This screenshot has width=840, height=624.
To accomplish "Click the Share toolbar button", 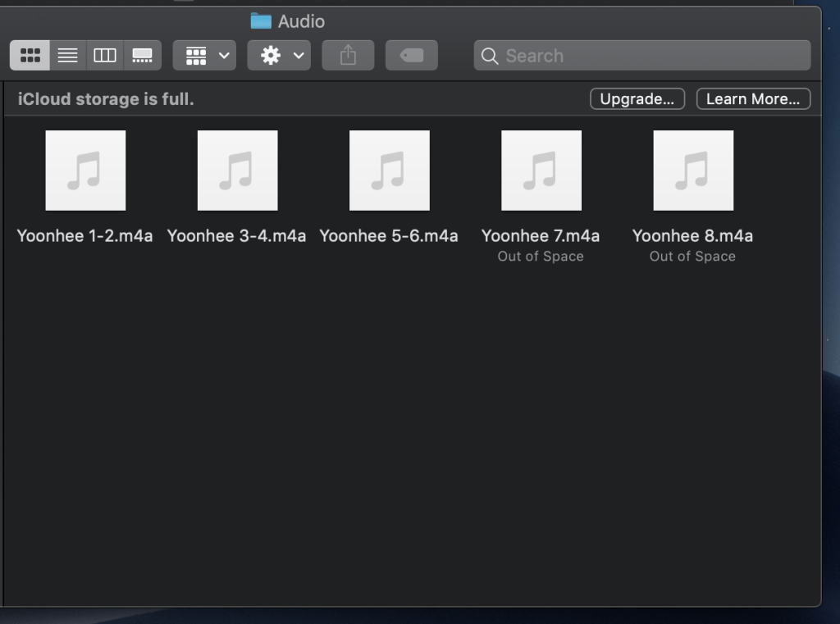I will point(348,56).
